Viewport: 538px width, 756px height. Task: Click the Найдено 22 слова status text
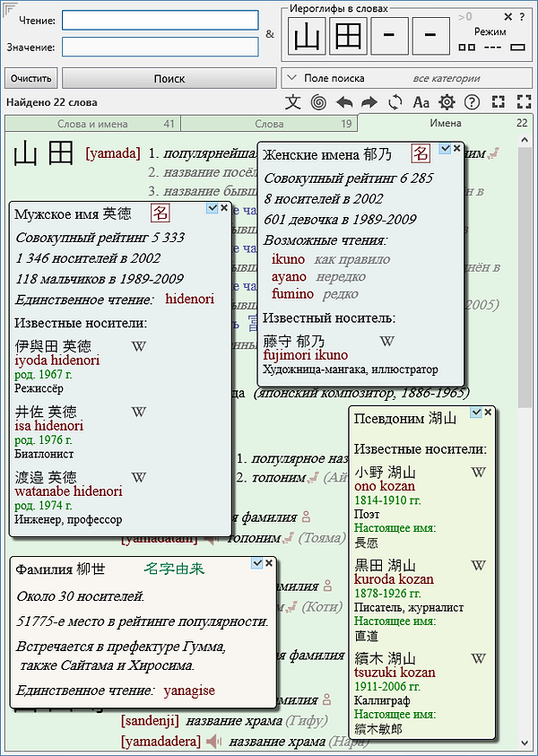tap(52, 102)
